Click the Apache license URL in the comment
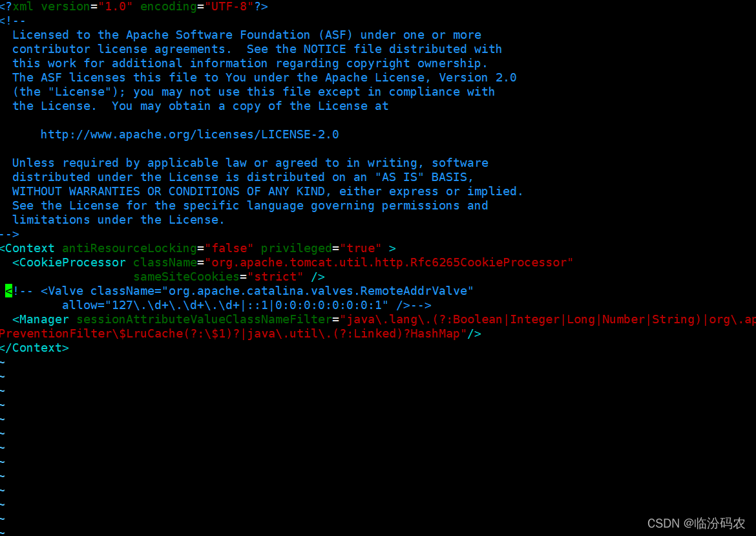This screenshot has width=756, height=536. 189,134
